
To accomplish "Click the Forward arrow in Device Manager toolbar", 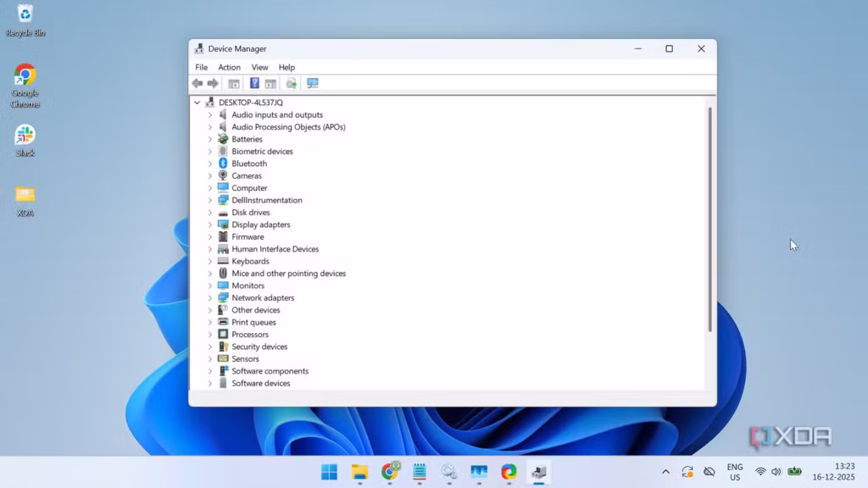I will click(213, 84).
